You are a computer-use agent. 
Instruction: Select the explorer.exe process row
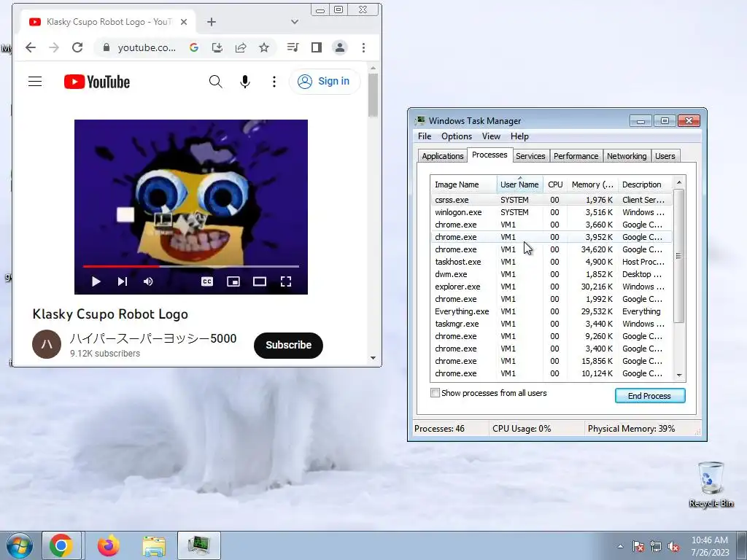pyautogui.click(x=551, y=287)
